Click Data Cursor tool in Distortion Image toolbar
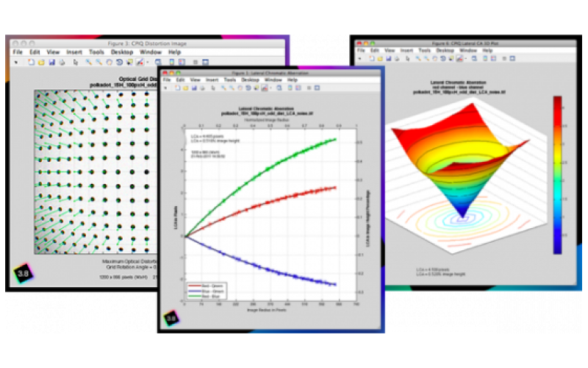This screenshot has height=368, width=588. (130, 63)
